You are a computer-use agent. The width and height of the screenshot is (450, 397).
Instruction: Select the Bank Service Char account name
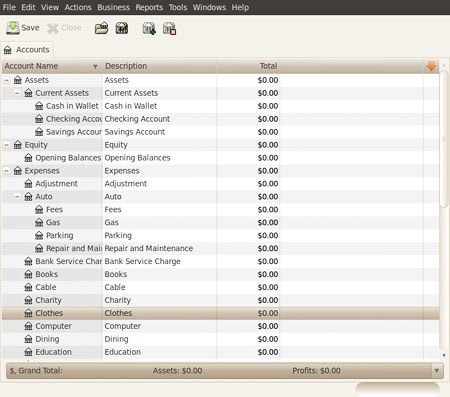(x=68, y=261)
